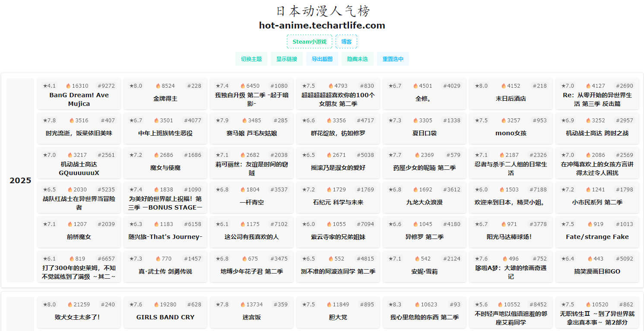Viewport: 644px width, 331px height.
Task: Click the 末日后酒店 title
Action: 511,99
